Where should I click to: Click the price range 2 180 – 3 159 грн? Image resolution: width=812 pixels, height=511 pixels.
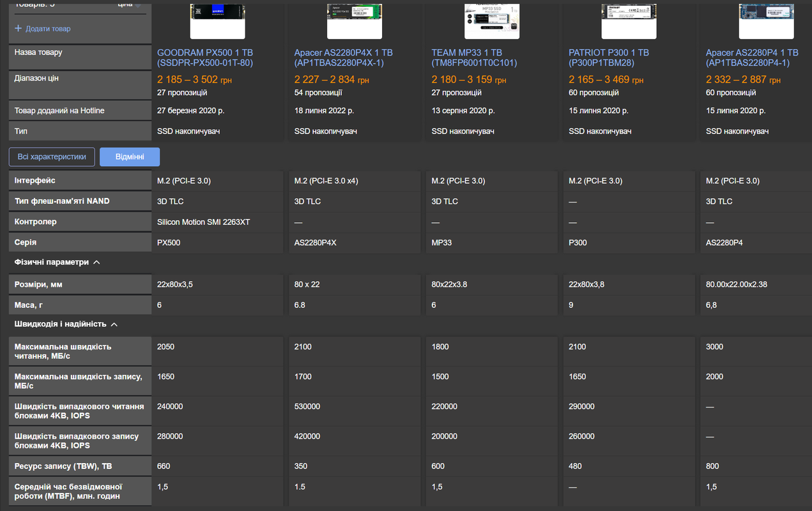pyautogui.click(x=469, y=80)
